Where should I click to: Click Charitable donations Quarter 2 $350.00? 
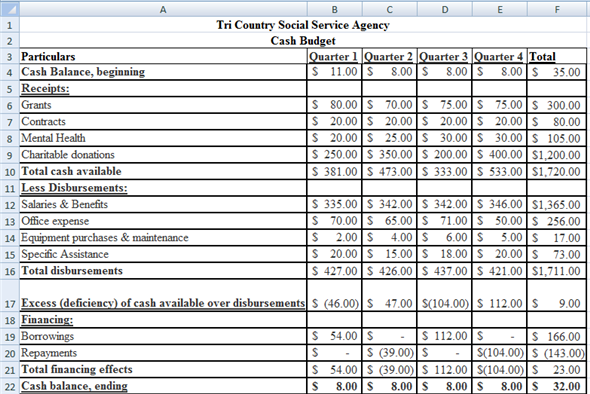(x=389, y=155)
